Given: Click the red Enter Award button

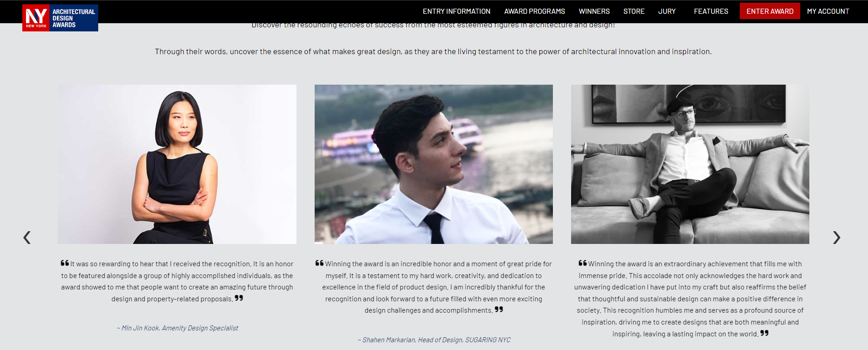Looking at the screenshot, I should [x=770, y=11].
